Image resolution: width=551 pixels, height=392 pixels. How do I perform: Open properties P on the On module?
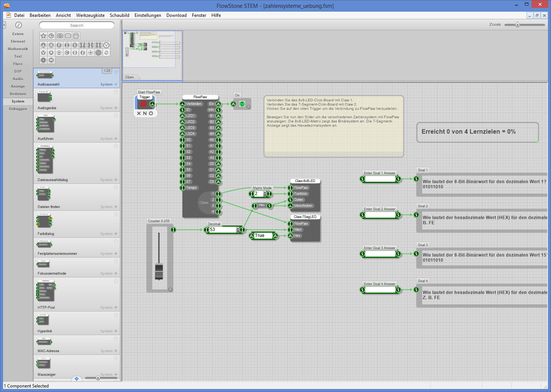[x=248, y=107]
